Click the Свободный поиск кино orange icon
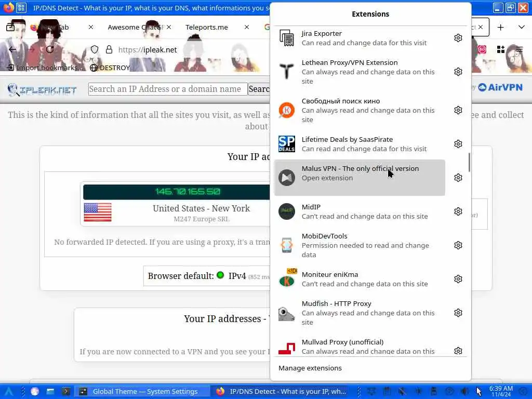Screen dimensions: 532x399 tap(287, 110)
